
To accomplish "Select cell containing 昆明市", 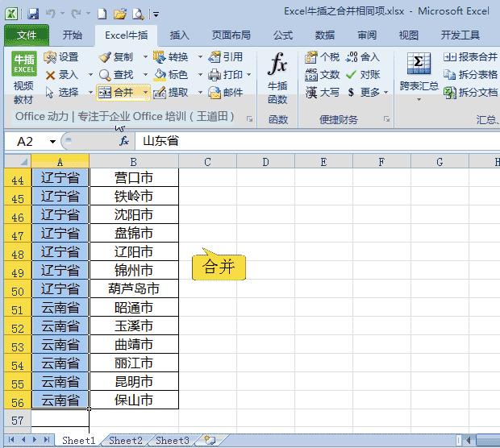I will click(134, 381).
